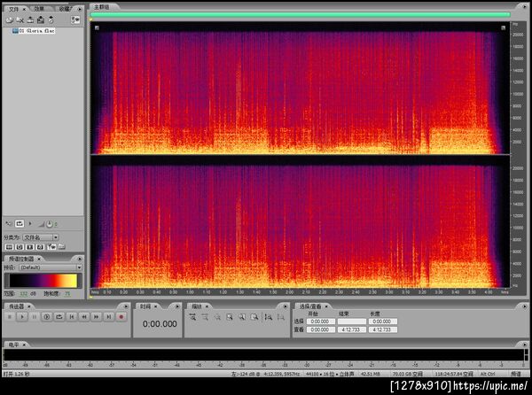
Task: Click the transport Play Looped button
Action: pyautogui.click(x=59, y=317)
